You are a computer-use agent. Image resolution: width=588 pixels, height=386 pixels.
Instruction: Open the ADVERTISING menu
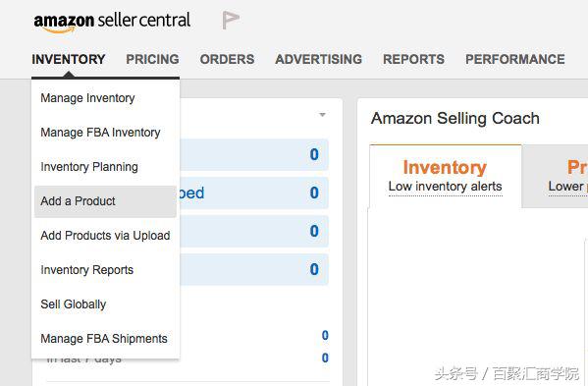point(319,59)
